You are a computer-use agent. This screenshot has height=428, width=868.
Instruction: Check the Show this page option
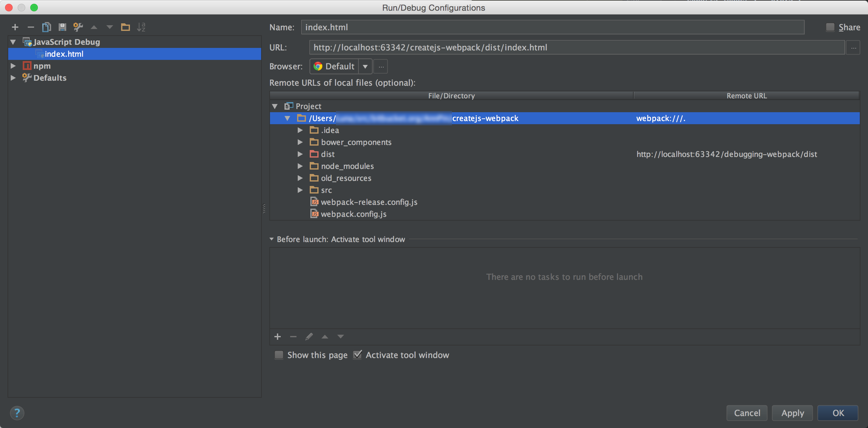(279, 355)
